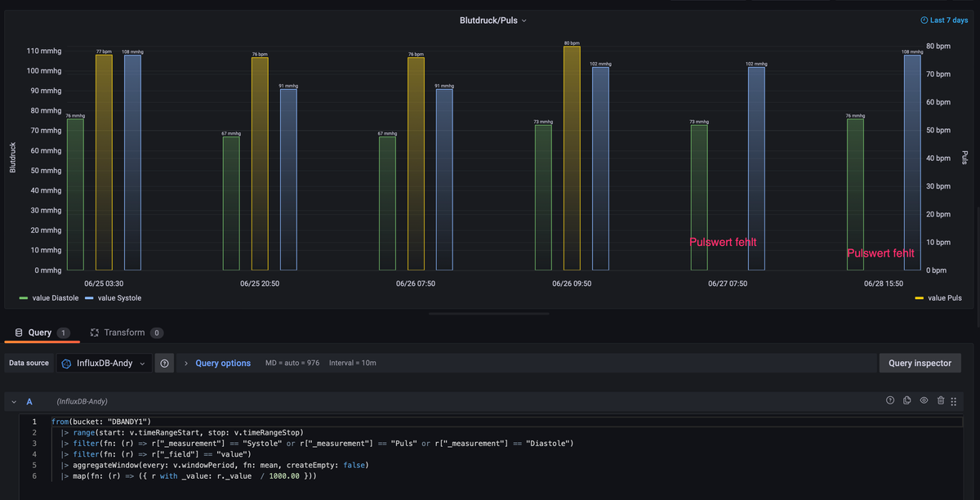Click the yellow 77 bpm bar
This screenshot has height=500, width=980.
pyautogui.click(x=104, y=162)
